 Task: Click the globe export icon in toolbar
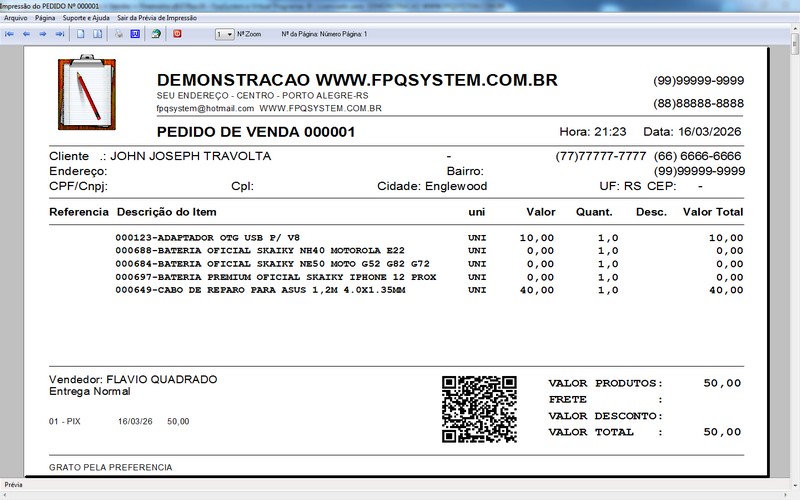[x=156, y=34]
